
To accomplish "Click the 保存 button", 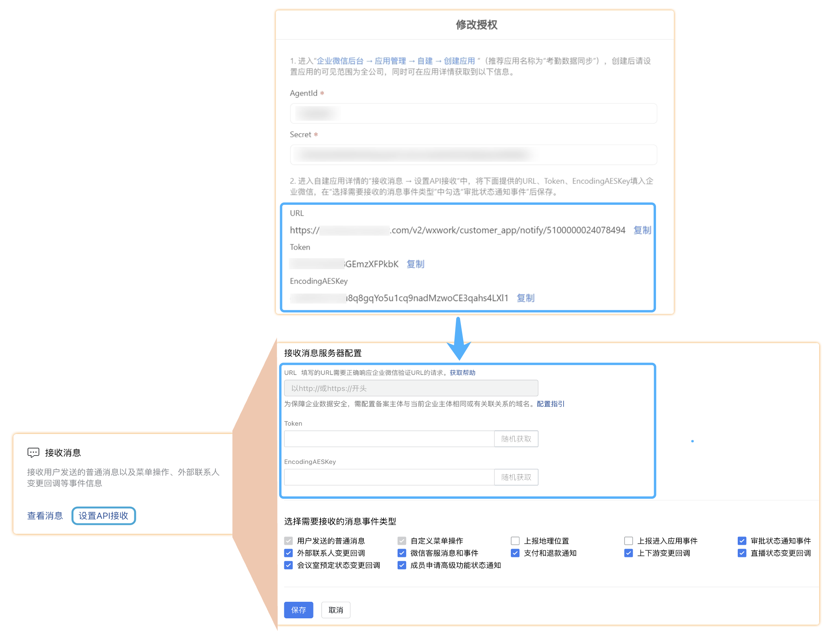I will (298, 610).
